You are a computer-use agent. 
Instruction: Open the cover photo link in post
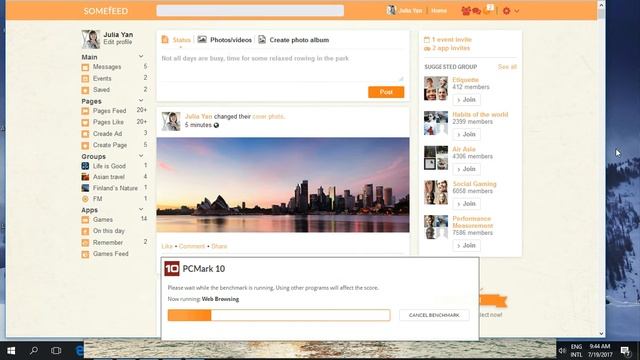(x=268, y=116)
